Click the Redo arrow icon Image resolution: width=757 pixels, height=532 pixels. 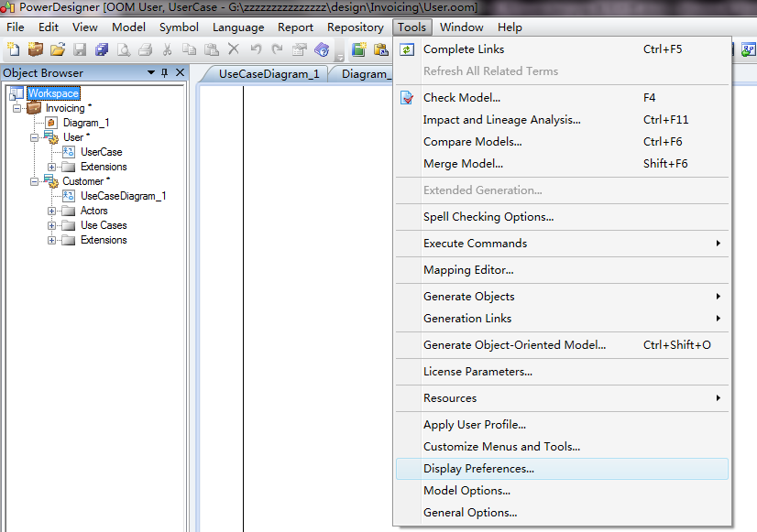click(x=277, y=49)
